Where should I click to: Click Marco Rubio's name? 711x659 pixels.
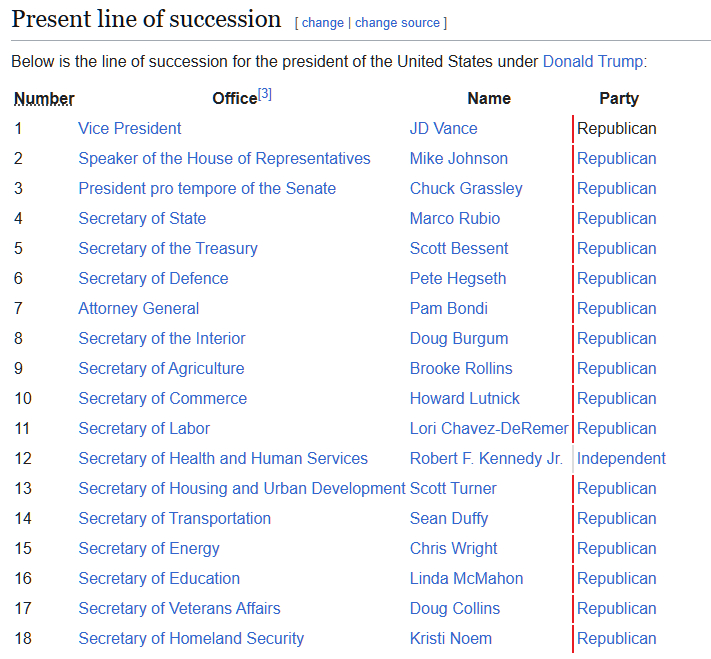click(x=454, y=218)
